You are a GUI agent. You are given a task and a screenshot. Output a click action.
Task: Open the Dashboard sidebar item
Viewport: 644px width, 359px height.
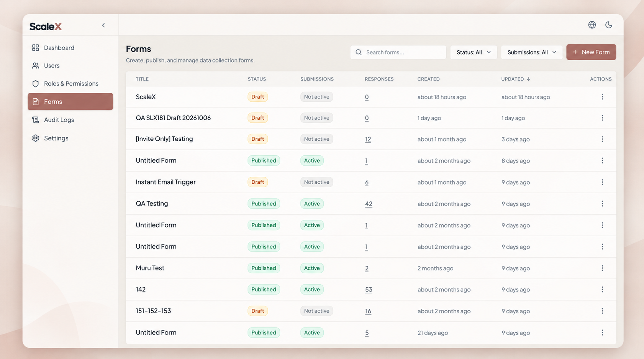click(x=70, y=48)
